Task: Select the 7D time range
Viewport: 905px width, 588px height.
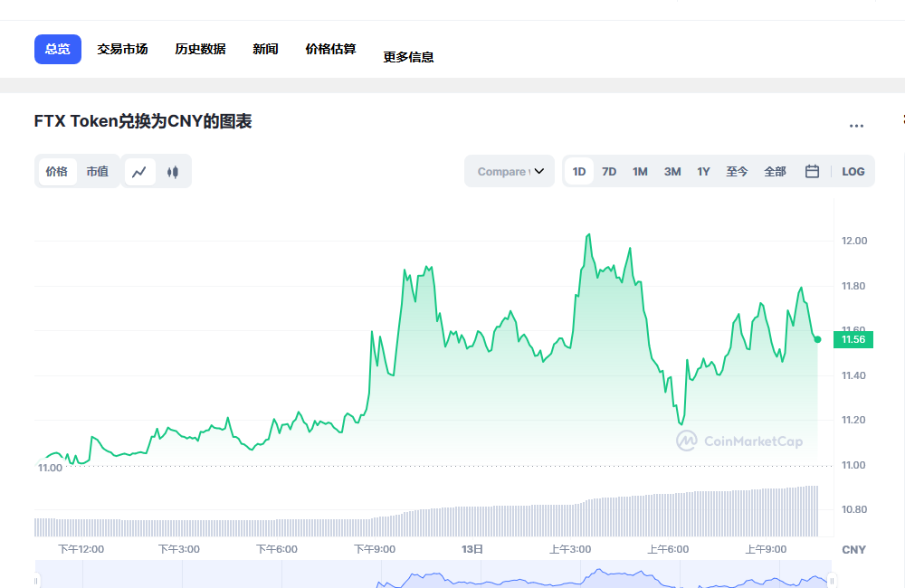Action: (x=609, y=171)
